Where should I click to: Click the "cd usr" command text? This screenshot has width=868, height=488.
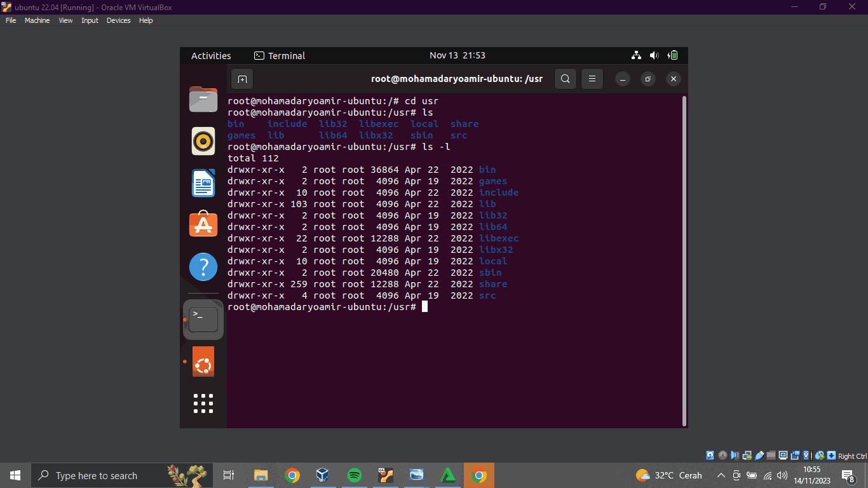[x=421, y=101]
